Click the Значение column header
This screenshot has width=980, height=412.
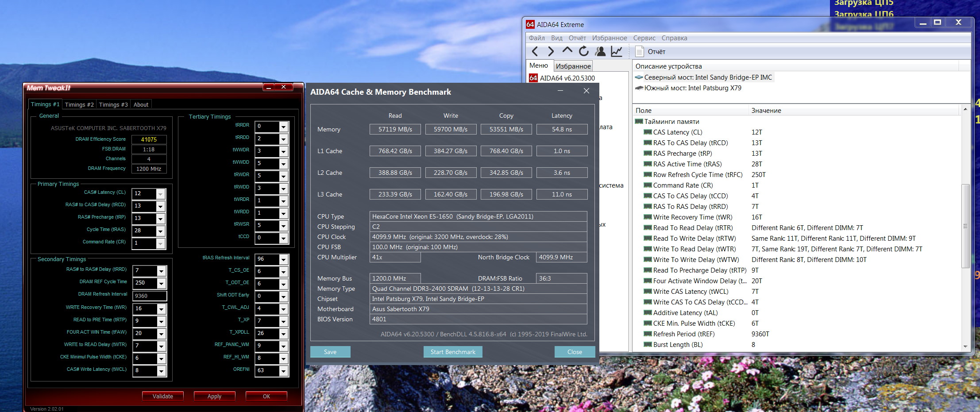click(x=854, y=111)
